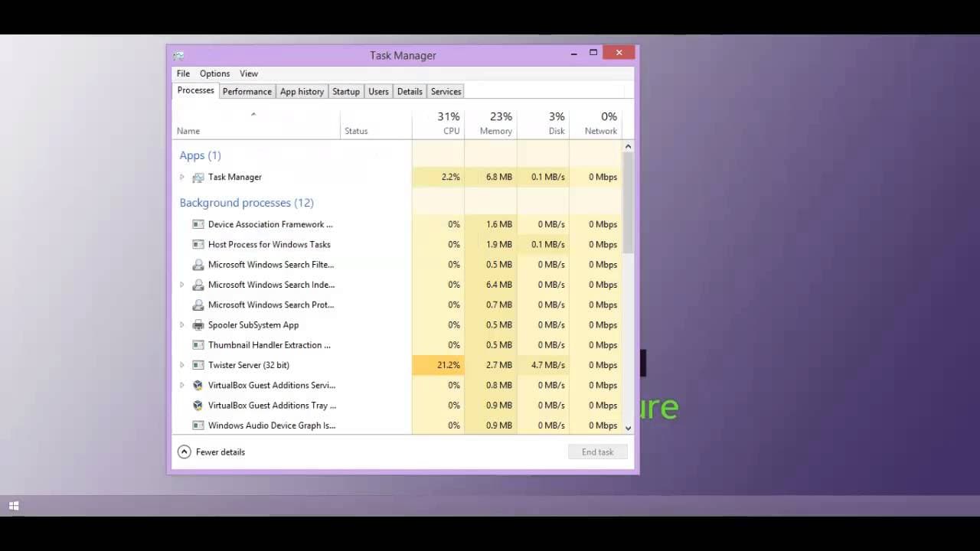
Task: Expand the Spooler SubSystem App row
Action: 182,324
